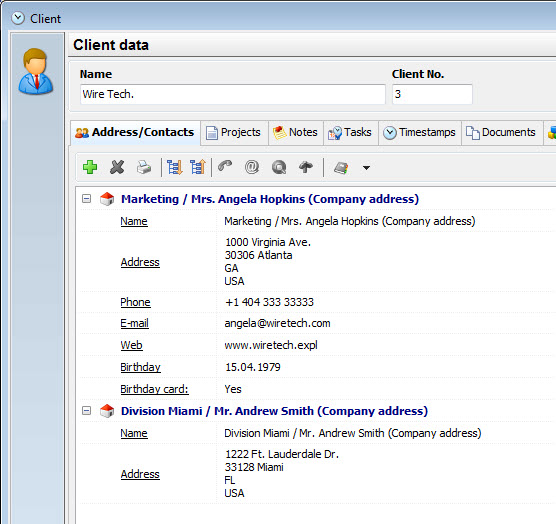Click the Client data heading
This screenshot has width=556, height=524.
coord(111,45)
